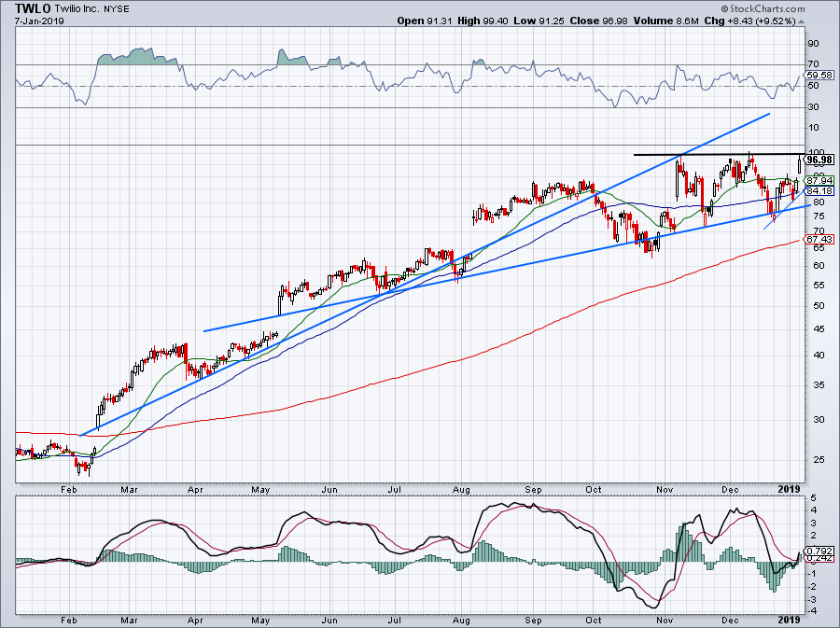Click the green 87.94 moving average tag

[x=819, y=180]
